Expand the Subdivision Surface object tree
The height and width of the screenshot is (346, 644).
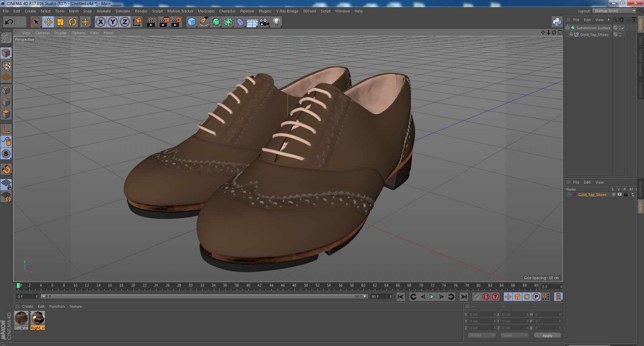click(567, 28)
